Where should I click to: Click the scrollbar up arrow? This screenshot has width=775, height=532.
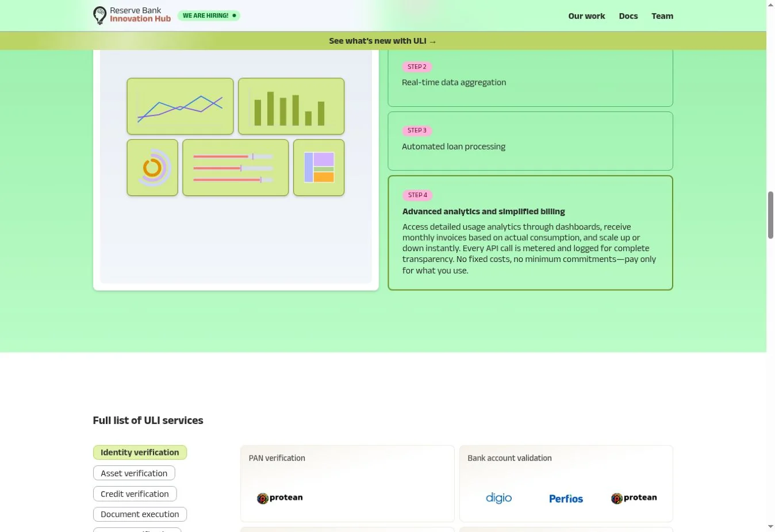[770, 5]
